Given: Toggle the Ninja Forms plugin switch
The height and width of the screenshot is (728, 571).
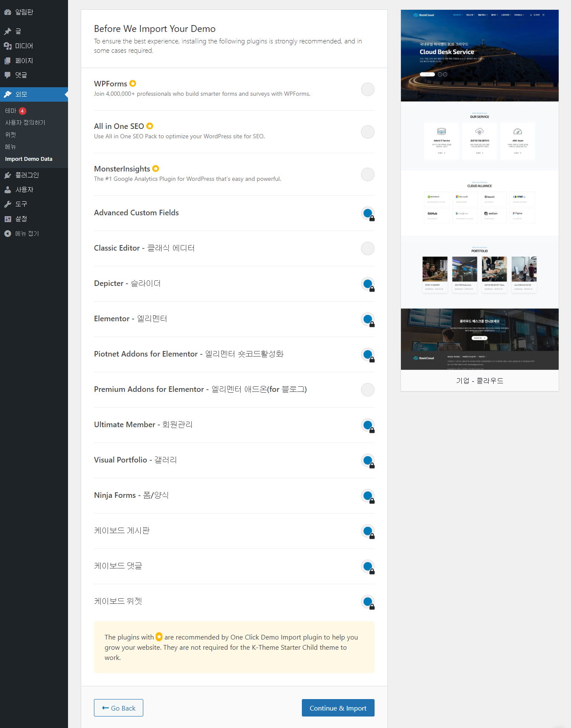Looking at the screenshot, I should 368,496.
